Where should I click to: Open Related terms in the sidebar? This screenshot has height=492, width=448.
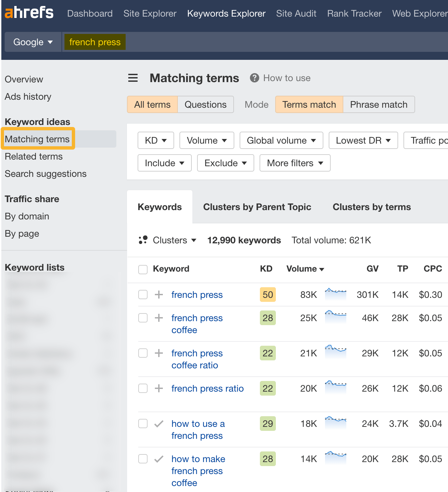point(34,156)
